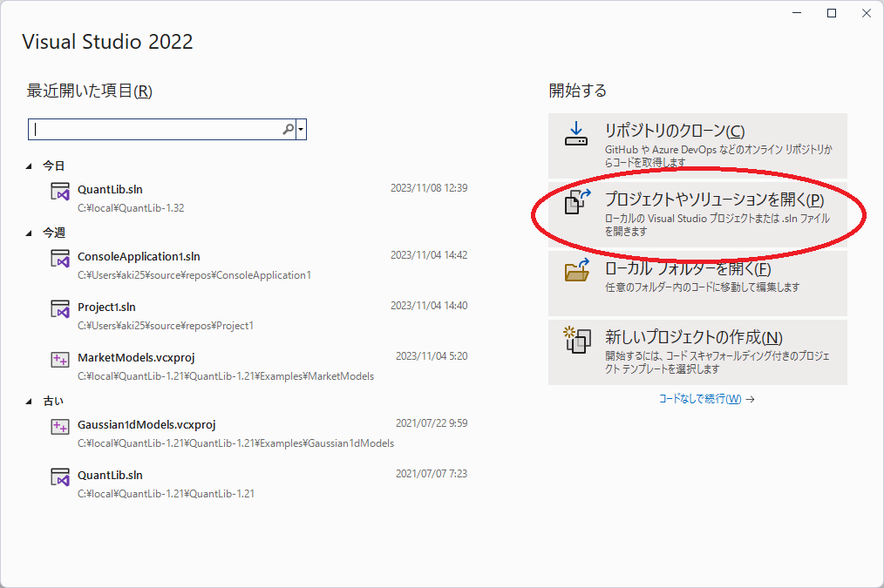
Task: Click the clone repository download icon
Action: pyautogui.click(x=575, y=134)
